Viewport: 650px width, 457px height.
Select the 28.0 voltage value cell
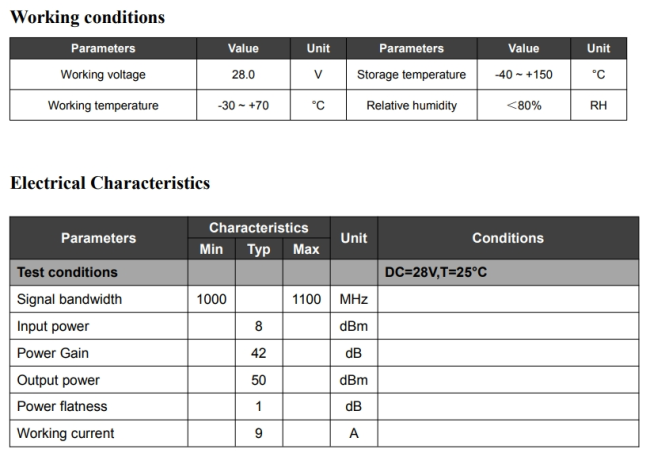click(x=243, y=75)
